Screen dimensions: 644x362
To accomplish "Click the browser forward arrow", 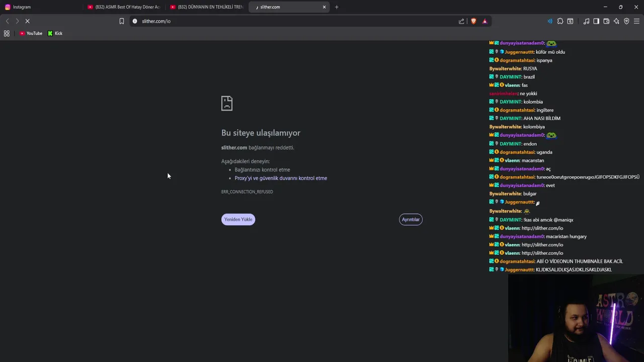I will pyautogui.click(x=17, y=21).
